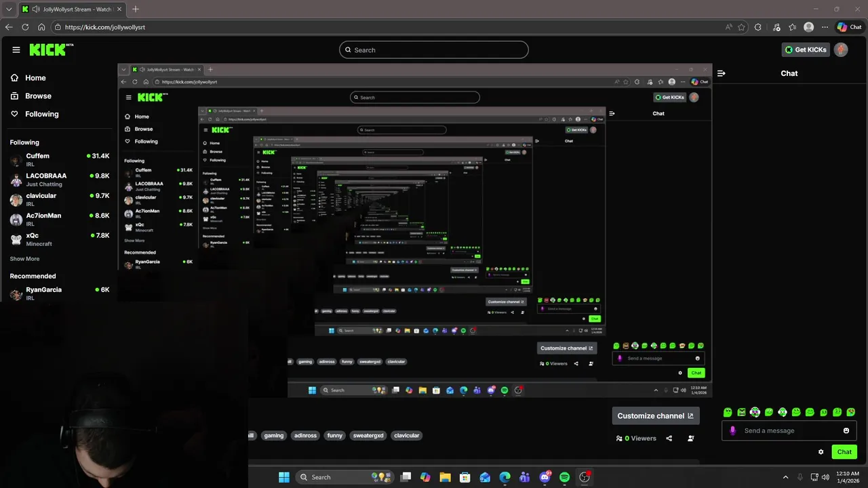The width and height of the screenshot is (868, 488).
Task: Click the funny tag
Action: 335,436
